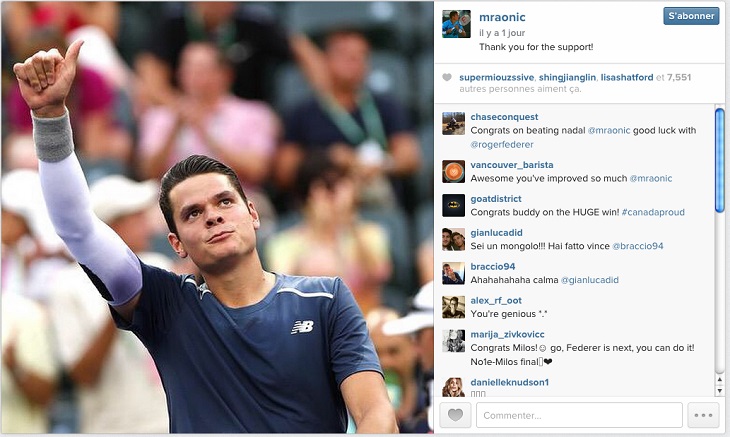This screenshot has width=730, height=437.
Task: Open the thumbs-up photo of the player
Action: click(217, 217)
